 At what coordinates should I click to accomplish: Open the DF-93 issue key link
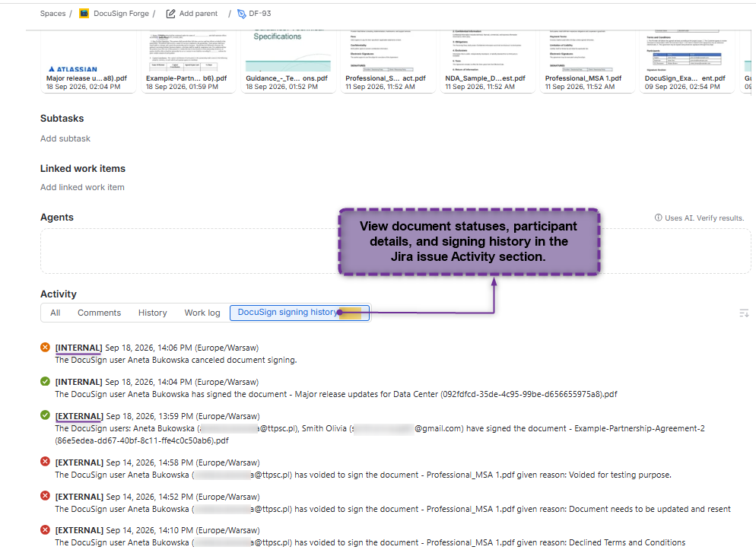click(x=260, y=14)
